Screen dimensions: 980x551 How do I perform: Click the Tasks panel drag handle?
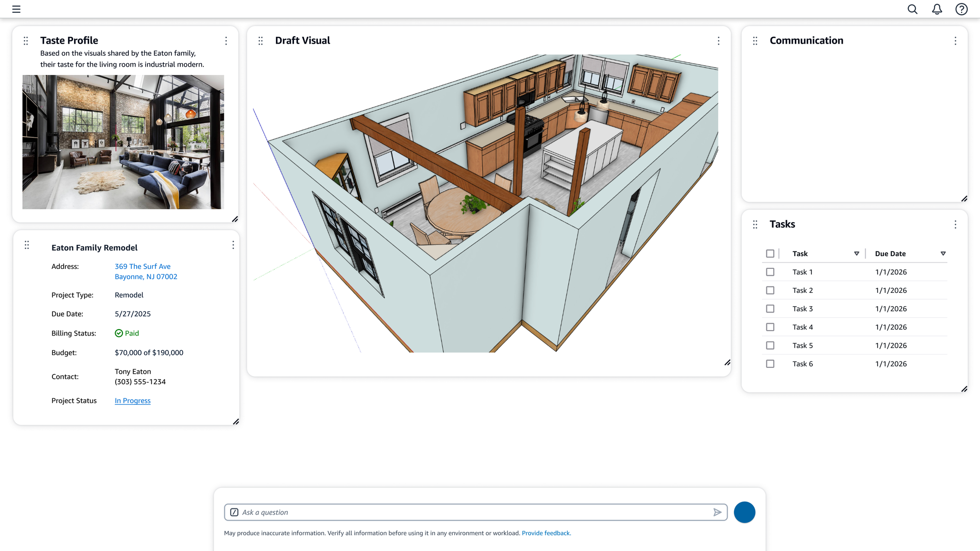[755, 224]
